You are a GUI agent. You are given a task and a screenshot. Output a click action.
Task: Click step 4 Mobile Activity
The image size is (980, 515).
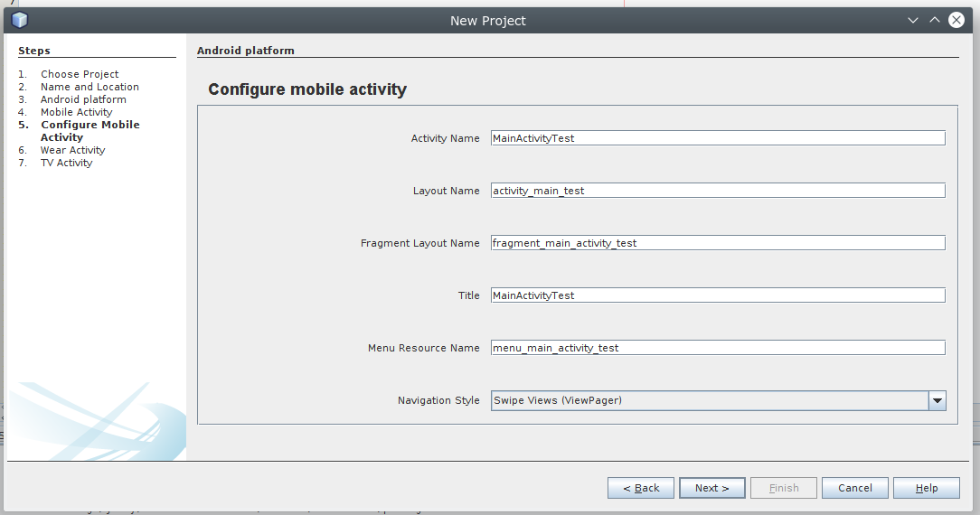(76, 112)
